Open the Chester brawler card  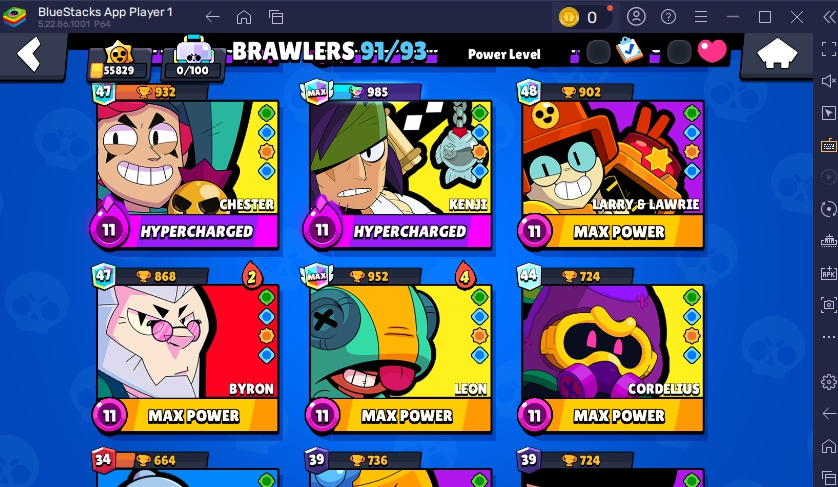[185, 167]
